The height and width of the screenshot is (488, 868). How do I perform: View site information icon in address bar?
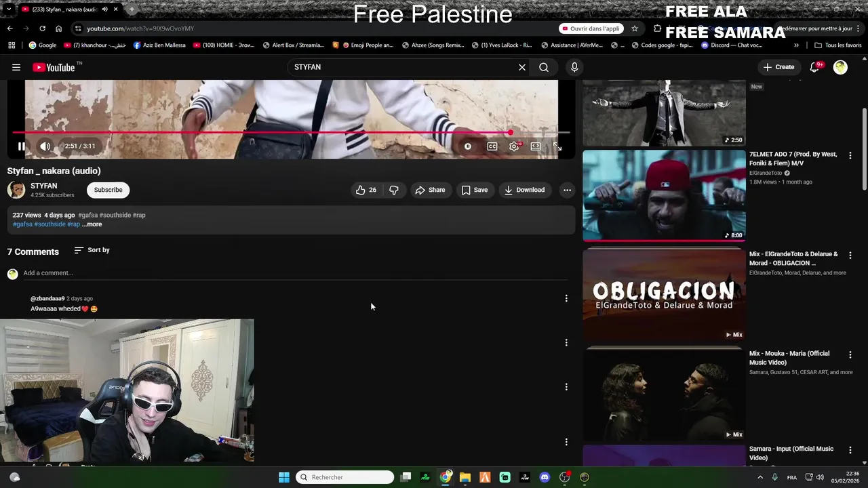point(78,28)
